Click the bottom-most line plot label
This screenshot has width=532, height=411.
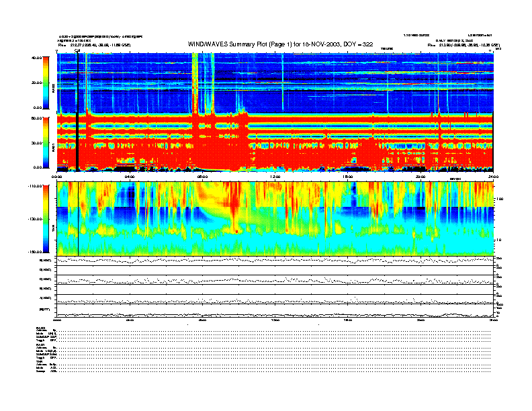(x=45, y=310)
